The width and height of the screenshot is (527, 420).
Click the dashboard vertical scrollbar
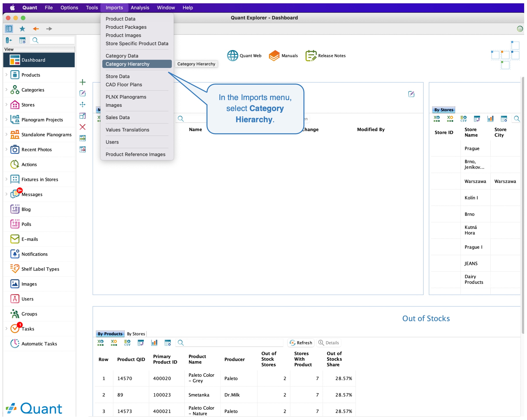523,205
